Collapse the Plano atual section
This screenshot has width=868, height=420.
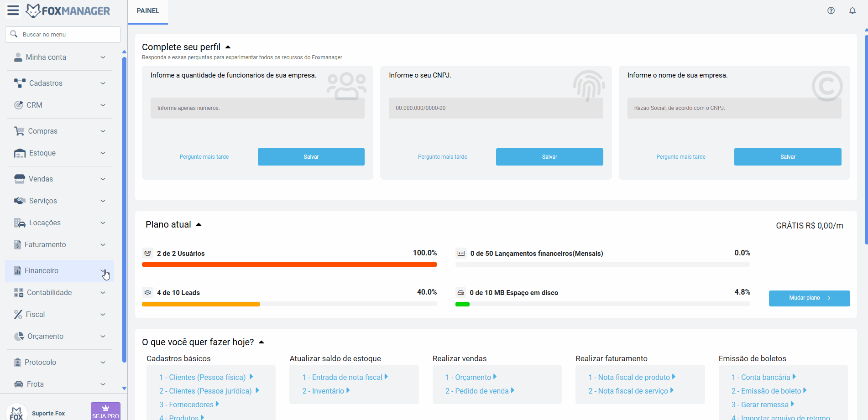point(199,224)
